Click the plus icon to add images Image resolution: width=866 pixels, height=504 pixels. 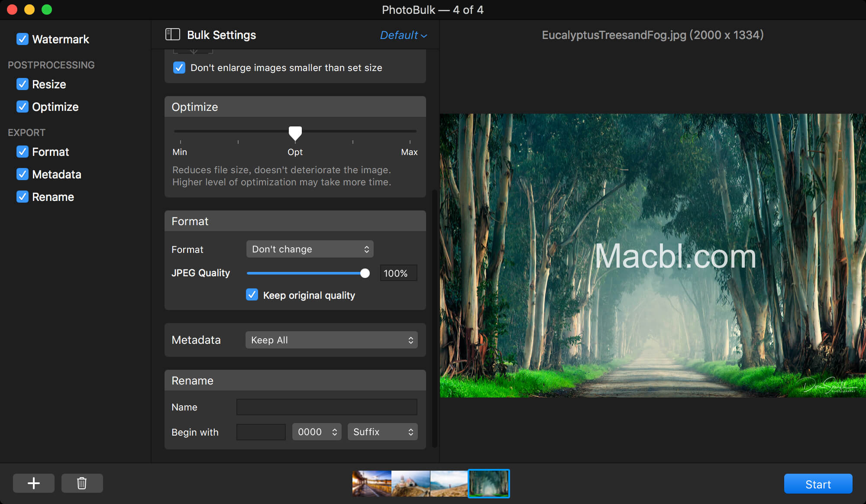[x=34, y=483]
